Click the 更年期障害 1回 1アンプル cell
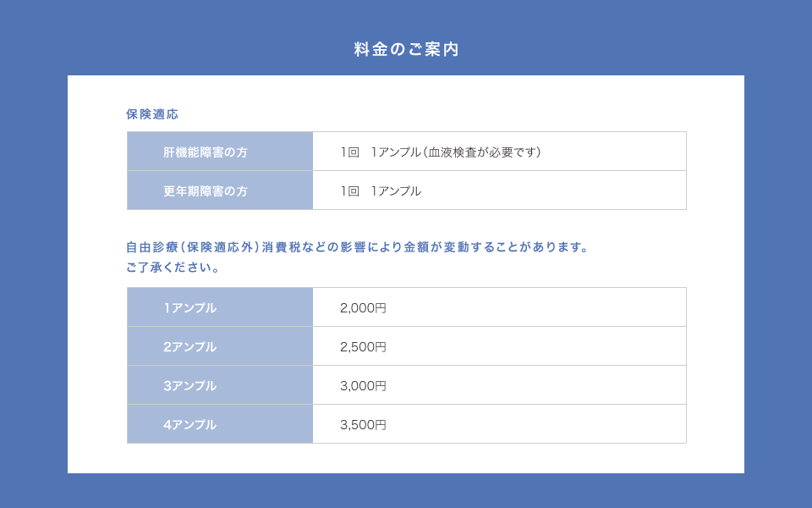 [381, 191]
